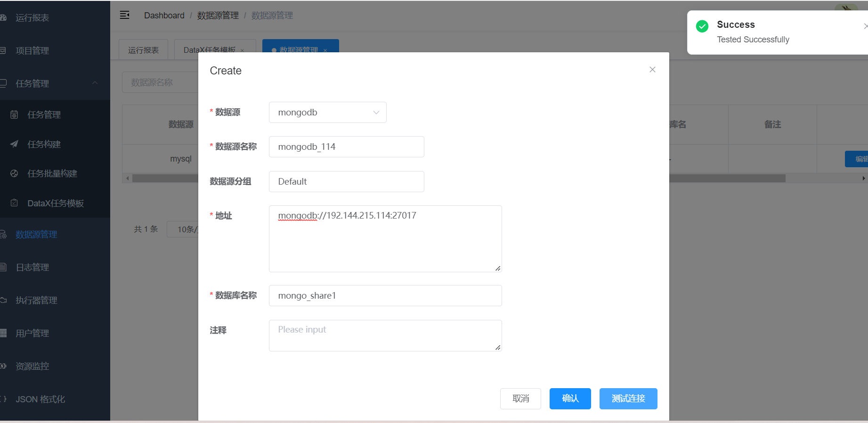Click the 用户管理 sidebar icon

3,333
